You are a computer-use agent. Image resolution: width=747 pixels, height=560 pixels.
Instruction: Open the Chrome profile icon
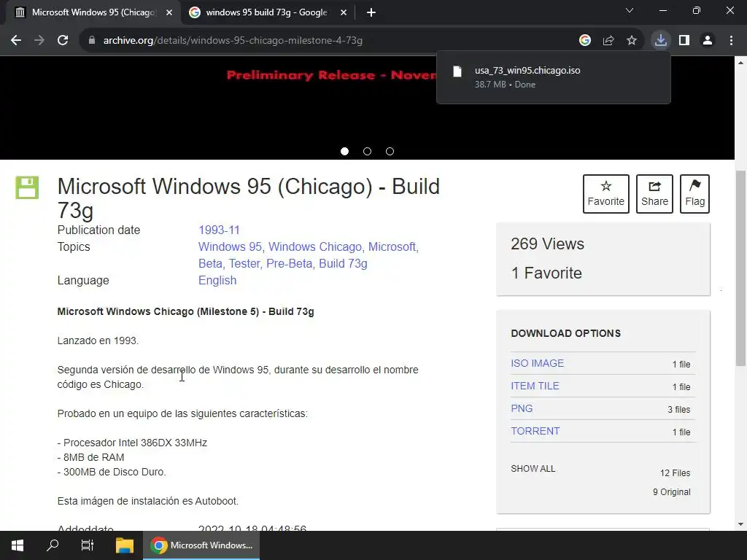pos(708,41)
